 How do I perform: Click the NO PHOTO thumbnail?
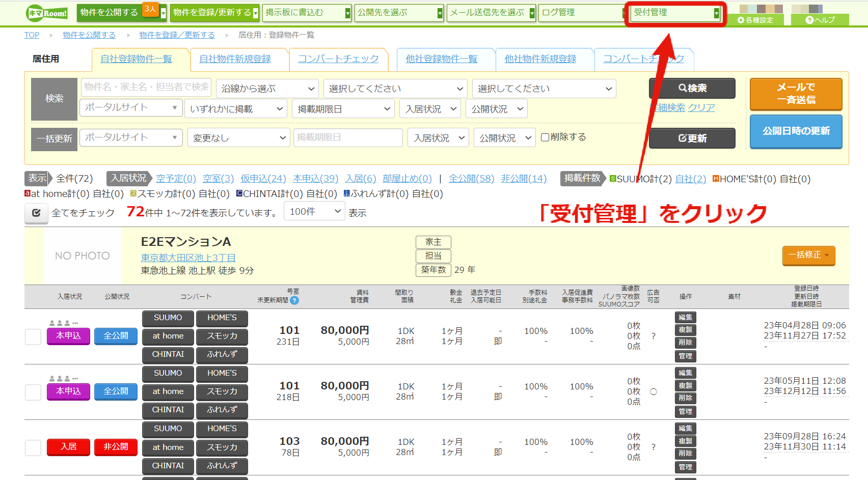83,256
